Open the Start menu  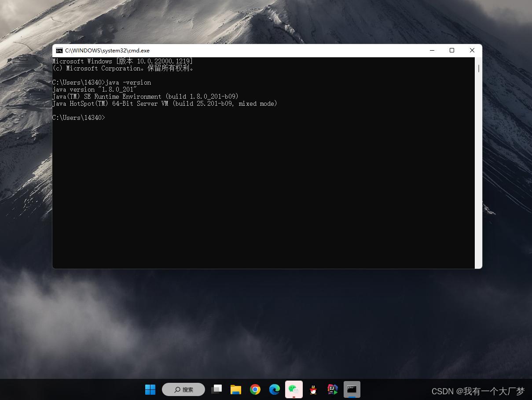pos(150,389)
